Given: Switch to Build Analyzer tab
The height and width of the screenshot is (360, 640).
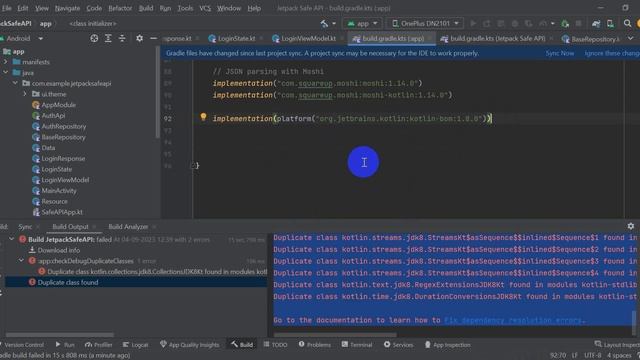Looking at the screenshot, I should pyautogui.click(x=128, y=227).
